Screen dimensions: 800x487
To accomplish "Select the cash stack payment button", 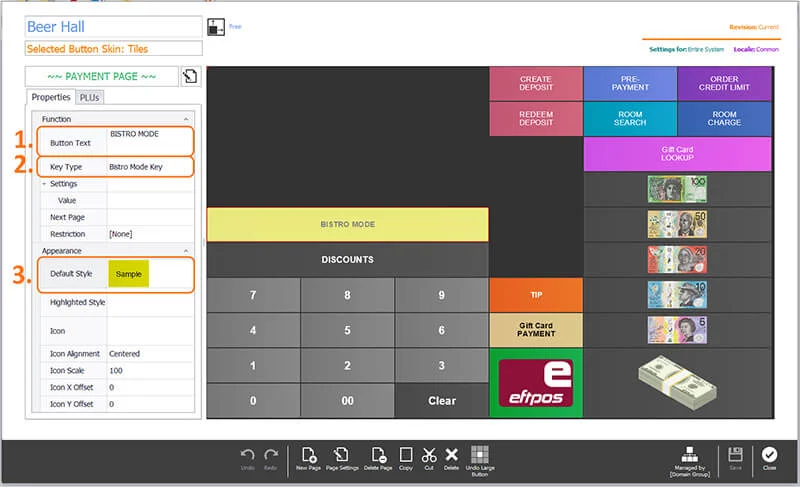I will [678, 383].
